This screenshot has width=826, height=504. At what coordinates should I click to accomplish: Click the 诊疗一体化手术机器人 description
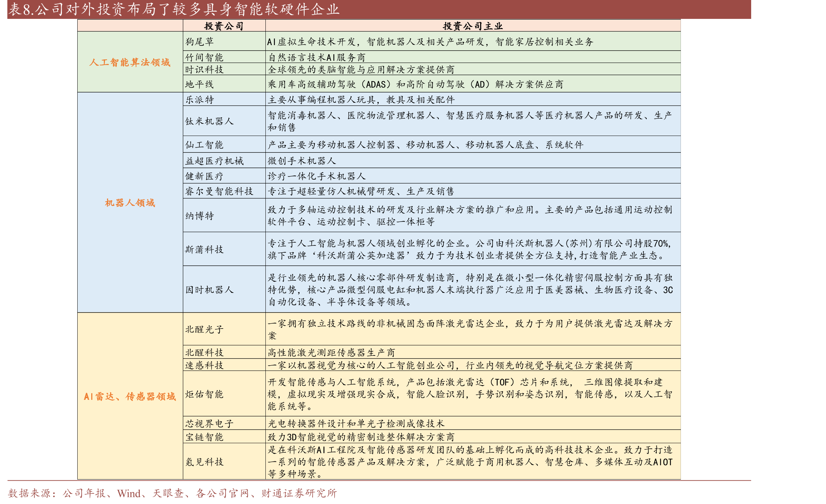[x=473, y=176]
